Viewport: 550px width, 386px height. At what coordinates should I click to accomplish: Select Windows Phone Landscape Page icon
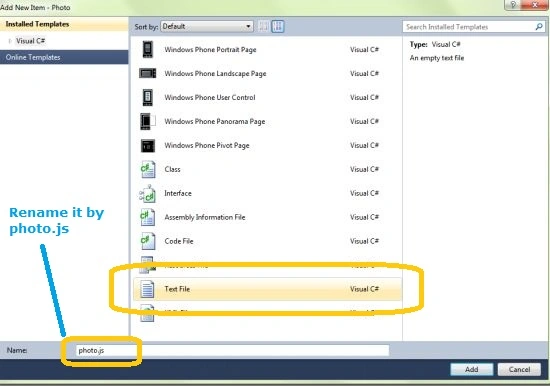coord(148,73)
